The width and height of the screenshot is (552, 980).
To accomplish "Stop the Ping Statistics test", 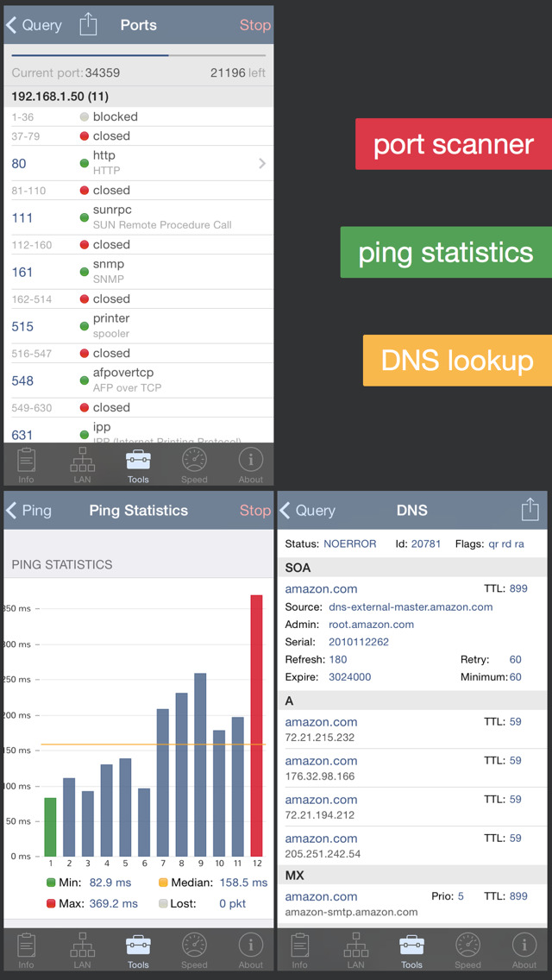I will pos(254,510).
